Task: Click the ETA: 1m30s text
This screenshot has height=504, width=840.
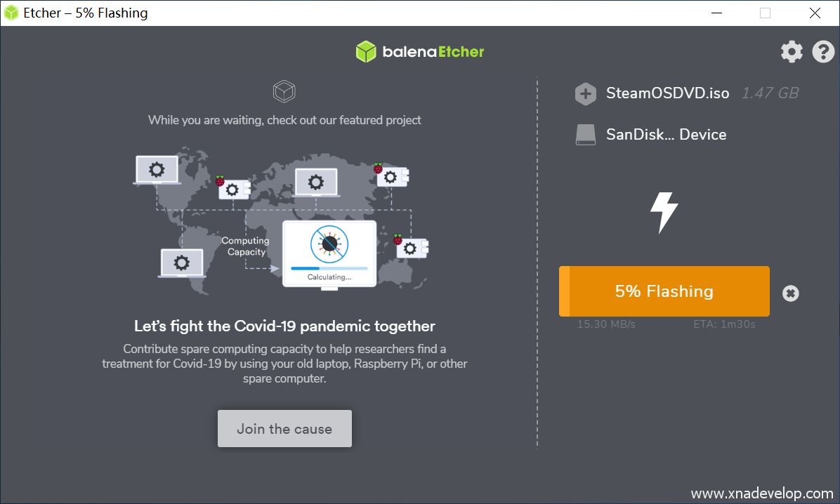Action: tap(724, 324)
